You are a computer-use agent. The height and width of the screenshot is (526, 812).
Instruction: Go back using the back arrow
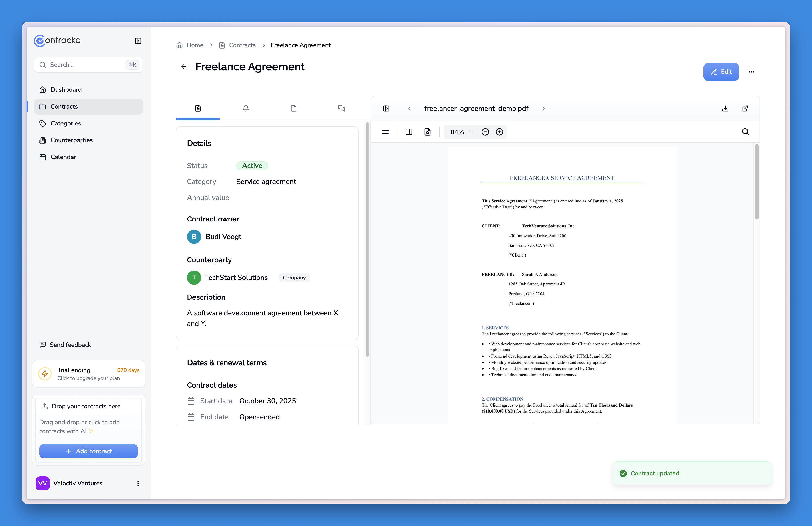click(184, 67)
